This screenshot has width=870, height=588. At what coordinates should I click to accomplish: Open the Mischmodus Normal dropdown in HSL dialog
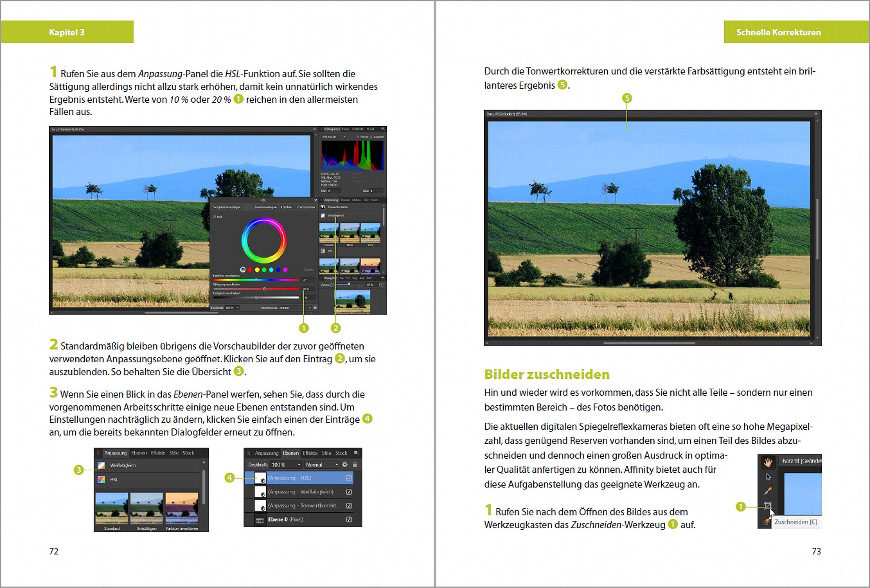tap(295, 307)
